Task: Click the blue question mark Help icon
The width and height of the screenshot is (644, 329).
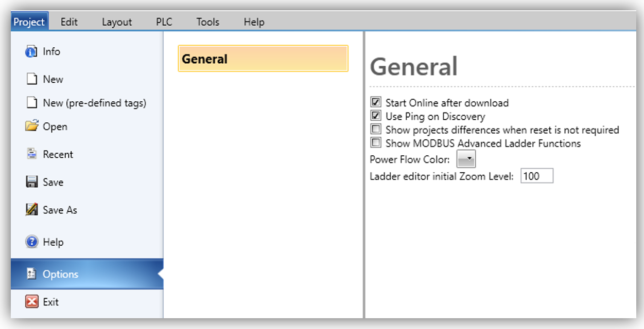Action: click(32, 242)
